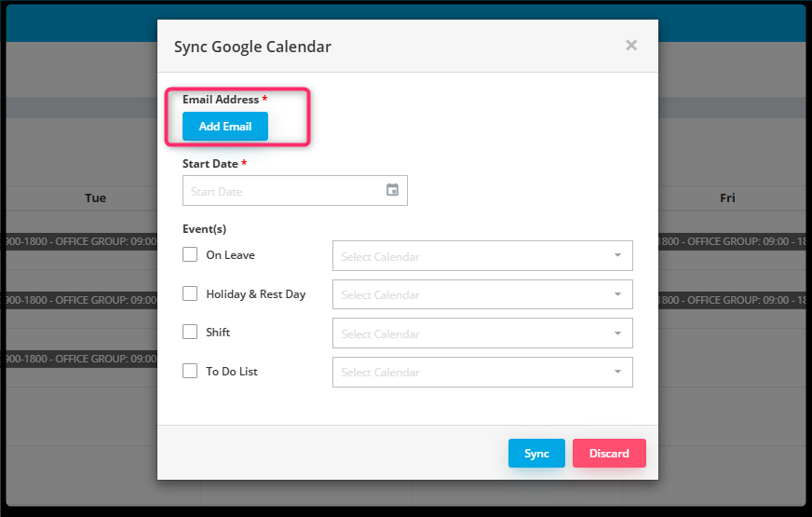812x517 pixels.
Task: Click the Shift label text
Action: point(218,332)
